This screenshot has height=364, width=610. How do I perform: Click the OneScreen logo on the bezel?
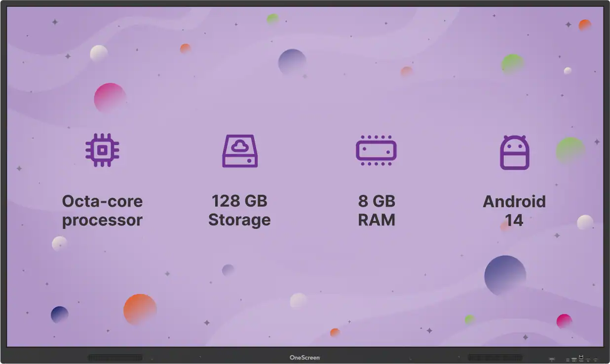click(x=305, y=358)
